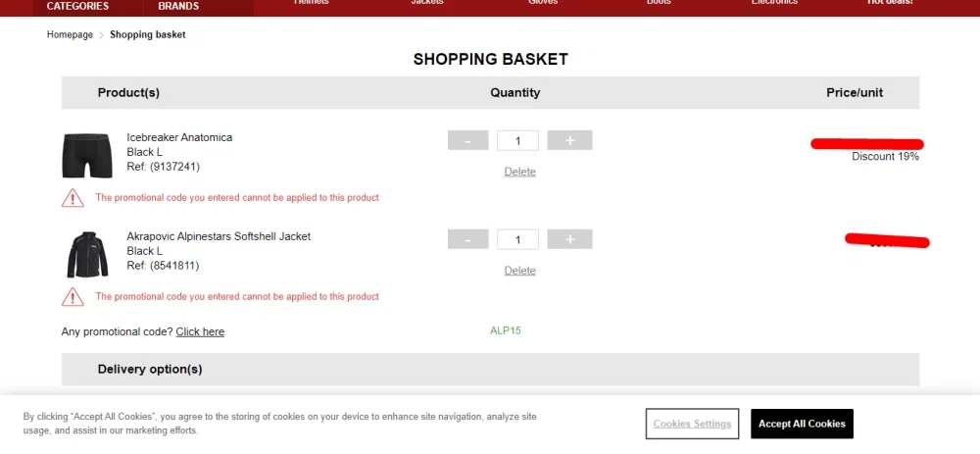View the Akrapovic jacket thumbnail image
Viewport: 980px width, 454px height.
point(87,255)
